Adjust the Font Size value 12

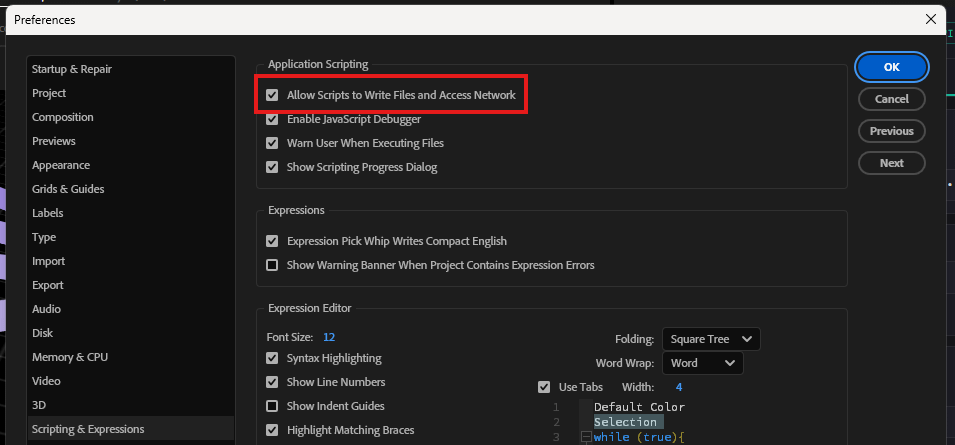329,337
